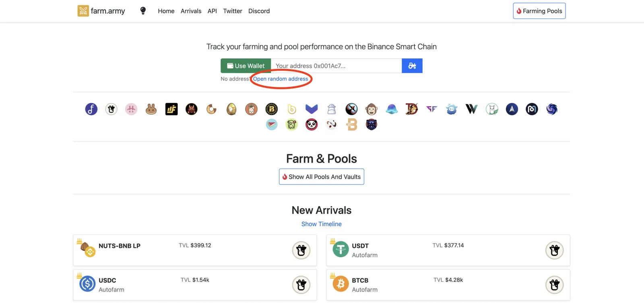Click the Bitcoin icon in BTCB card
644x303 pixels.
coord(341,284)
